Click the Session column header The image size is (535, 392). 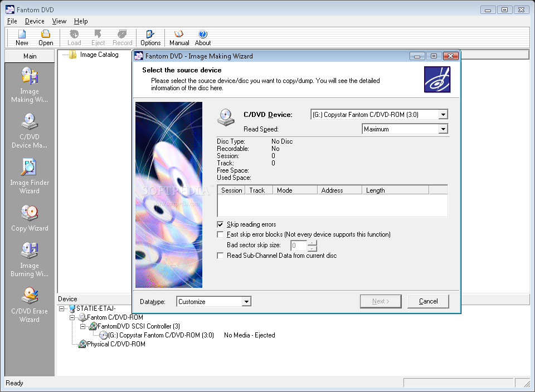pyautogui.click(x=231, y=190)
